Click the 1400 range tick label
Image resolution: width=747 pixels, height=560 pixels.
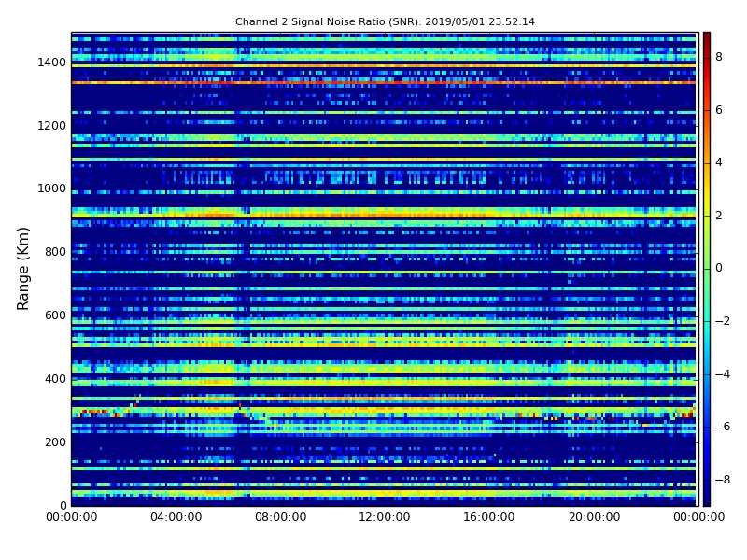tap(51, 63)
